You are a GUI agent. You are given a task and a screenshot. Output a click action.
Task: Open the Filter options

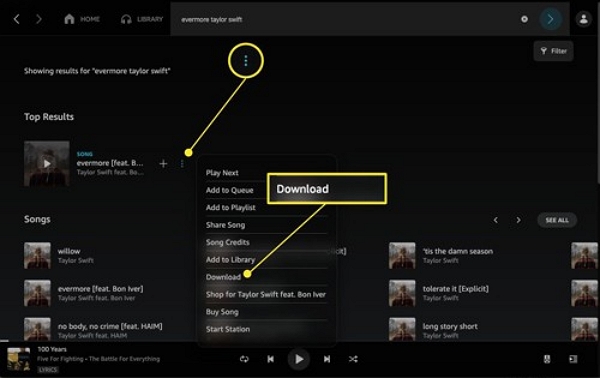553,51
